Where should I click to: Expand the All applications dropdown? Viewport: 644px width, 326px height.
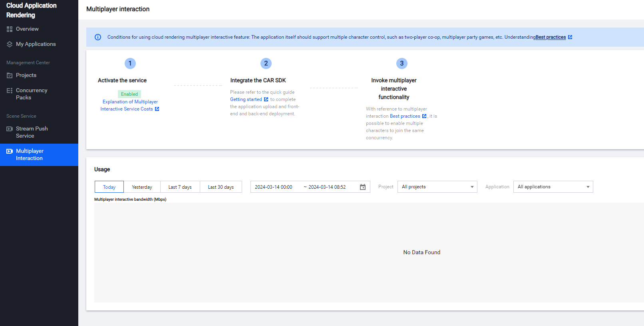click(x=553, y=187)
